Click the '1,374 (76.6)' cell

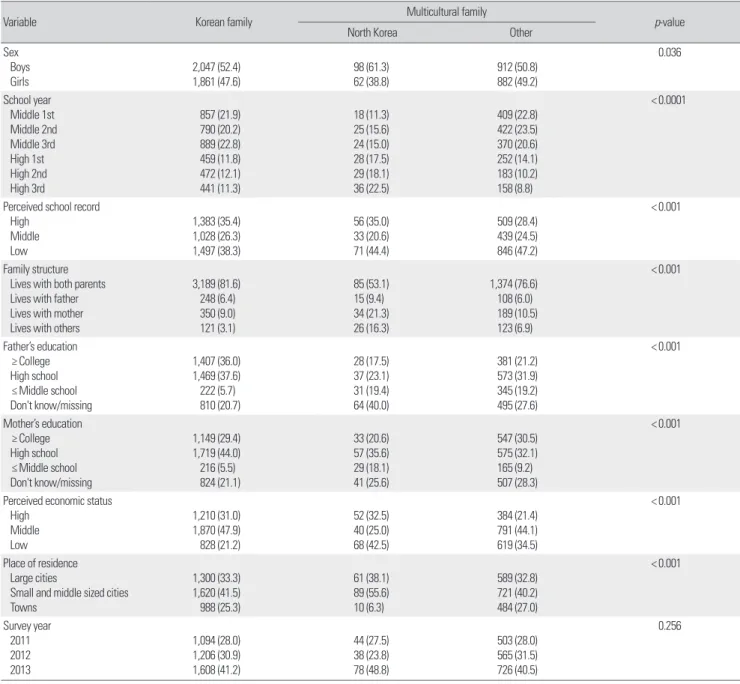[x=513, y=284]
